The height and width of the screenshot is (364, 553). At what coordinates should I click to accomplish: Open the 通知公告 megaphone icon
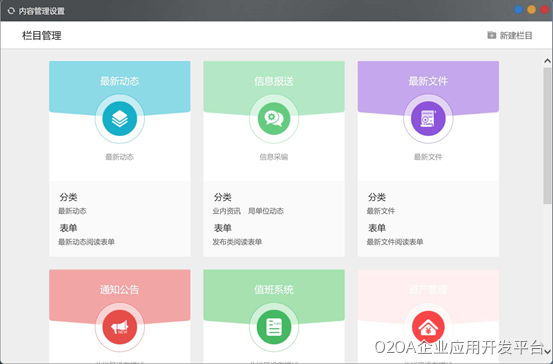(x=120, y=327)
